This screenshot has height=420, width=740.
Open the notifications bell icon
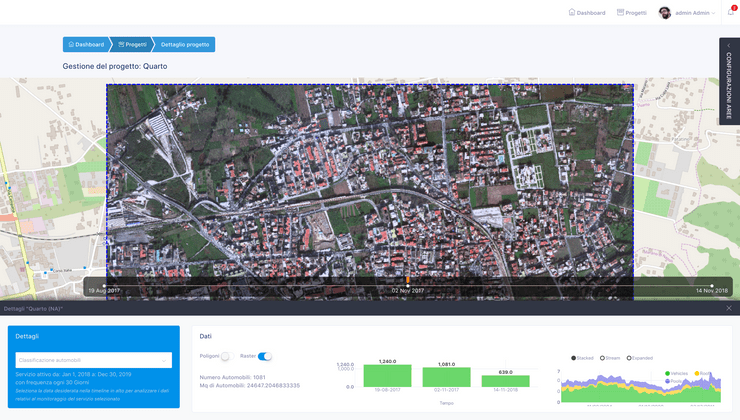pos(731,12)
